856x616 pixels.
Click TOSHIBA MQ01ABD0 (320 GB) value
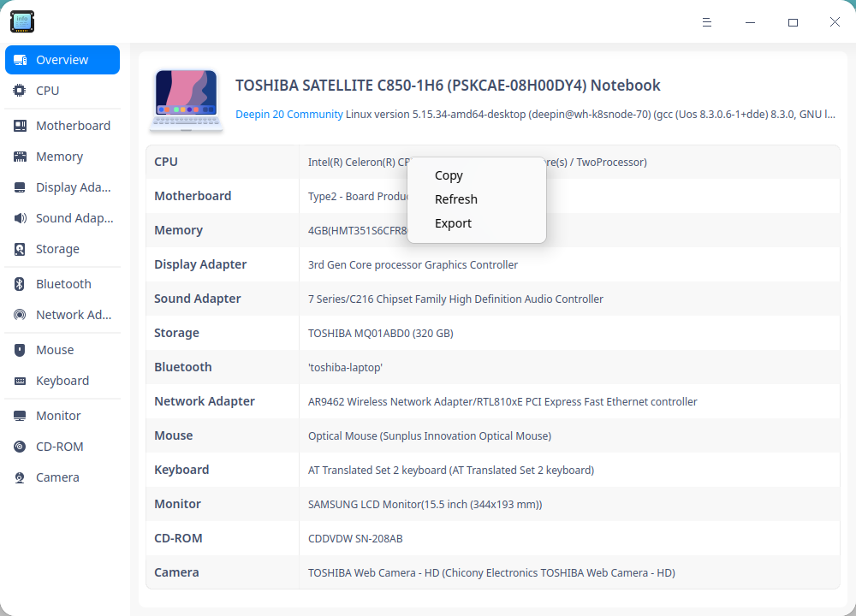point(381,334)
